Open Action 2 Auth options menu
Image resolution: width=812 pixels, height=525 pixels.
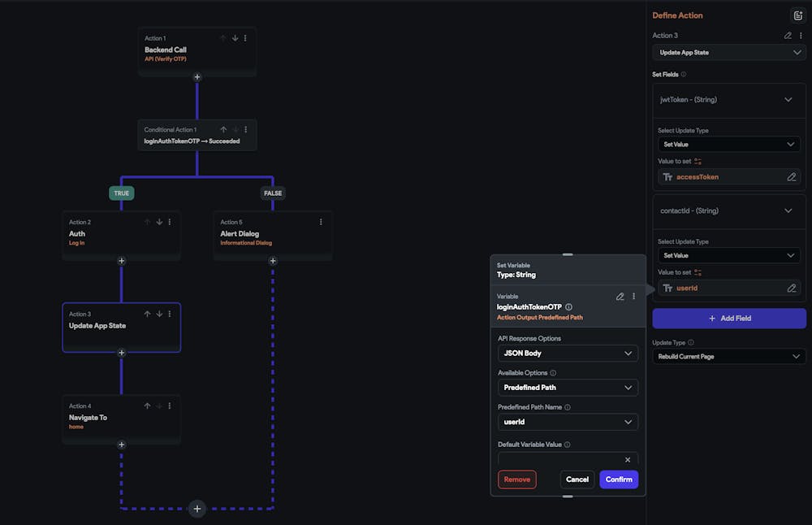[x=170, y=222]
